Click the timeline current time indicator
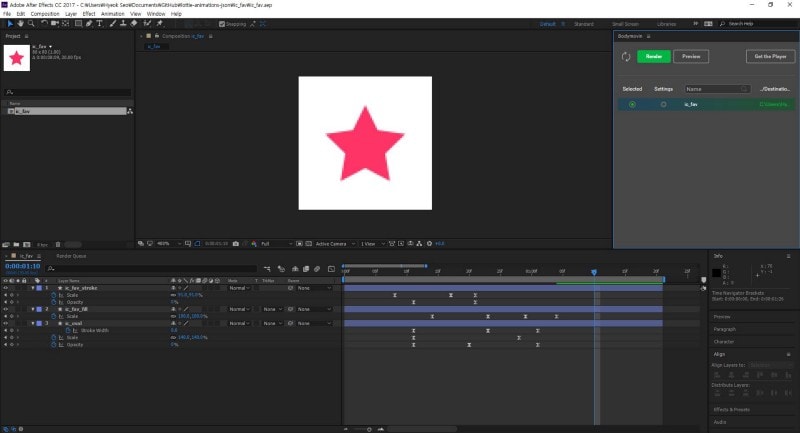Viewport: 800px width, 433px height. click(594, 272)
